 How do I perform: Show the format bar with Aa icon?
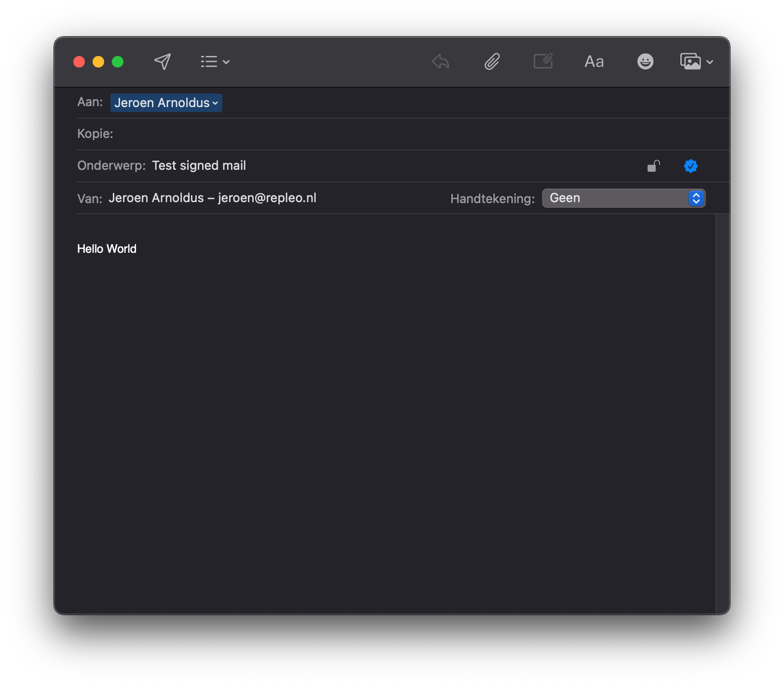594,62
